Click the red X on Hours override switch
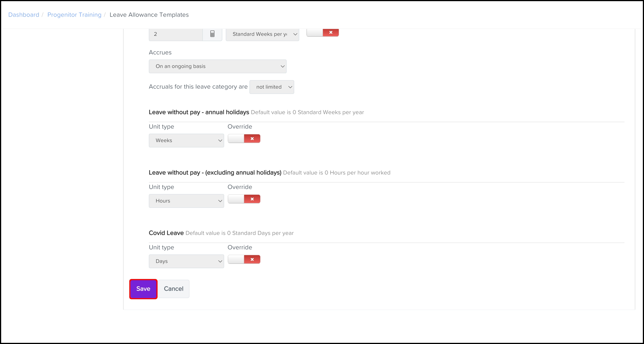The height and width of the screenshot is (344, 644). coord(252,199)
